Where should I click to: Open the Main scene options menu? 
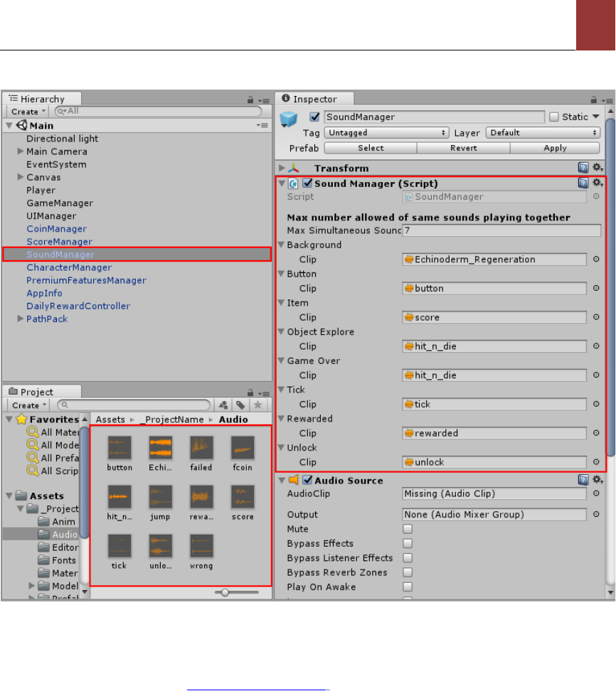262,125
